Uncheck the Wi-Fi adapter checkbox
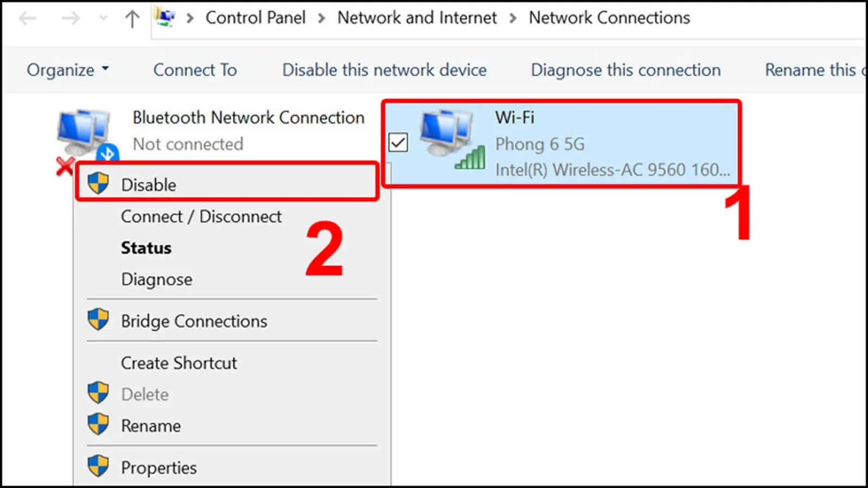 coord(398,142)
